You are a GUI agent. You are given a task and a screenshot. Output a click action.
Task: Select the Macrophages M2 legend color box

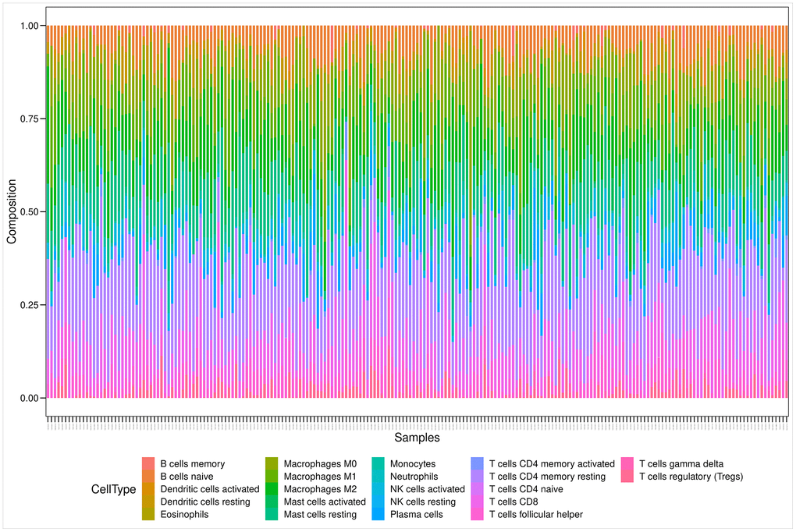click(272, 489)
